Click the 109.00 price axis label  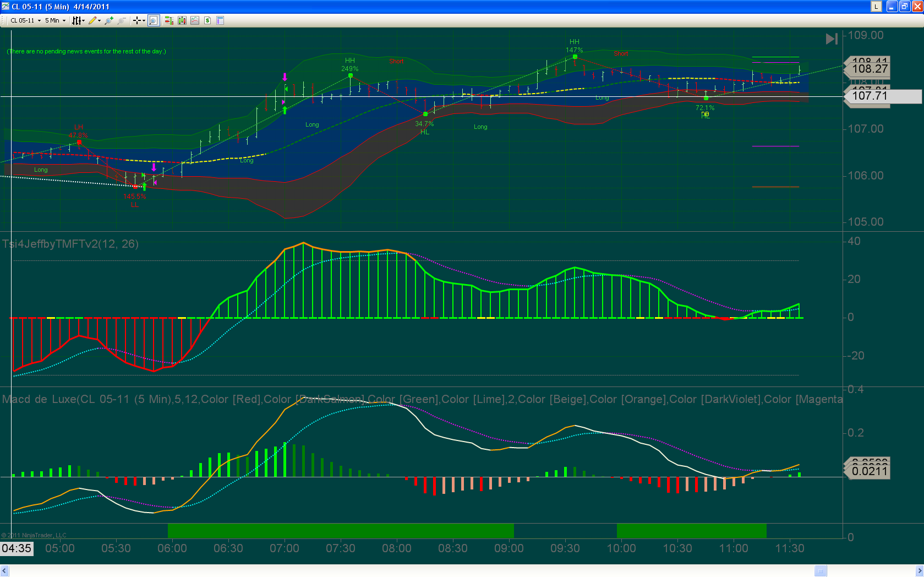click(866, 35)
